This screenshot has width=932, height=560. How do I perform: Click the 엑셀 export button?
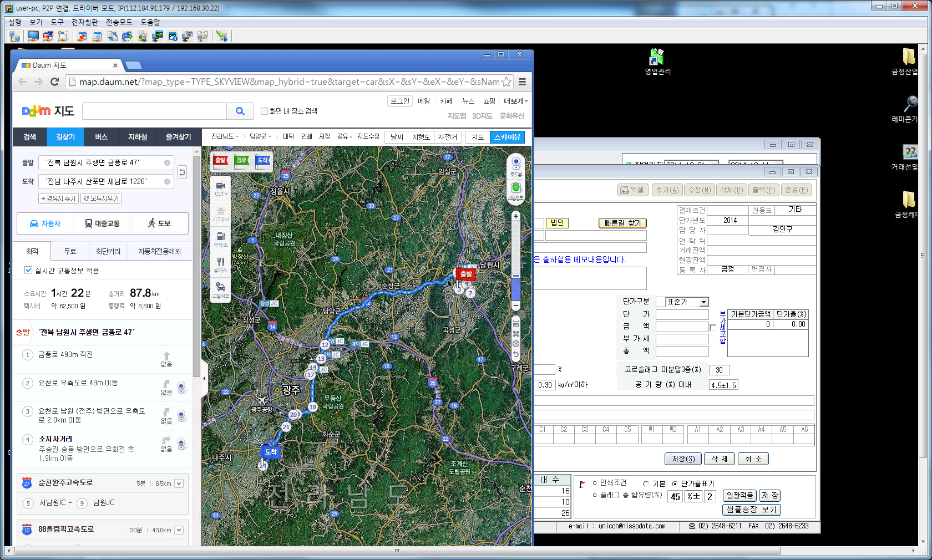[x=632, y=190]
